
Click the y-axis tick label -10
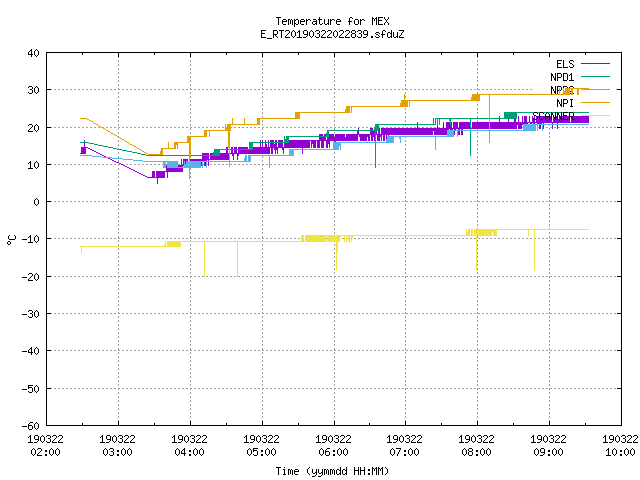tap(31, 239)
